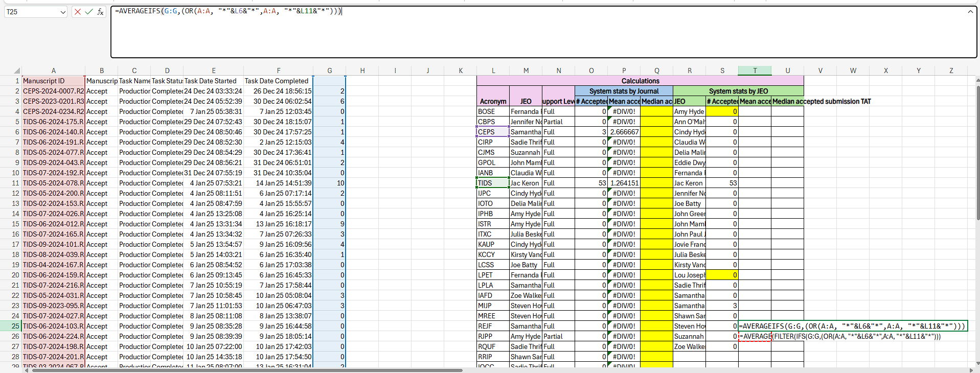The width and height of the screenshot is (980, 373).
Task: Click the "Calculations" merged header cell
Action: click(x=640, y=81)
